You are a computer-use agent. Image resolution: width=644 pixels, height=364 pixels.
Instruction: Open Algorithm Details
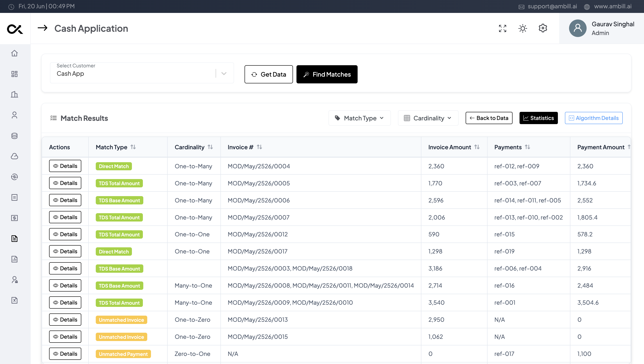point(593,118)
